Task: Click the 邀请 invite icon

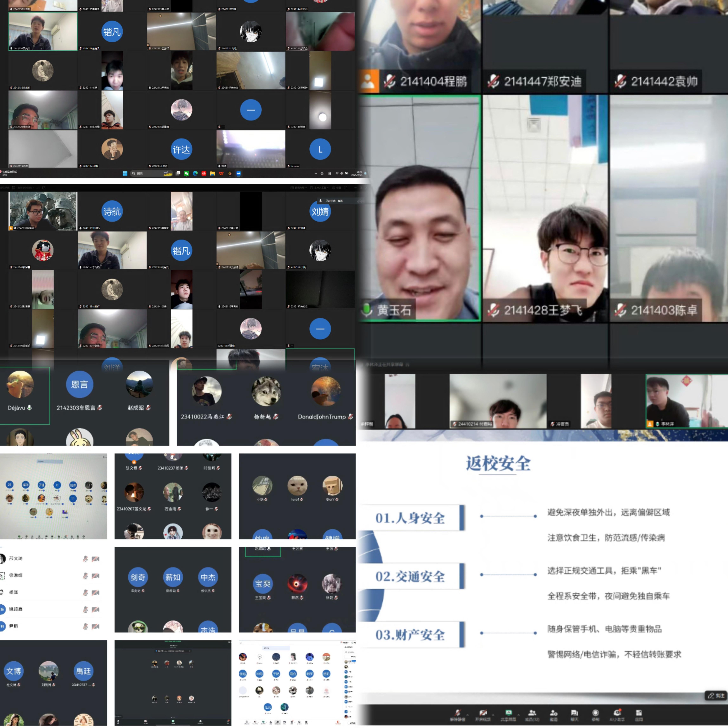Action: tap(554, 713)
